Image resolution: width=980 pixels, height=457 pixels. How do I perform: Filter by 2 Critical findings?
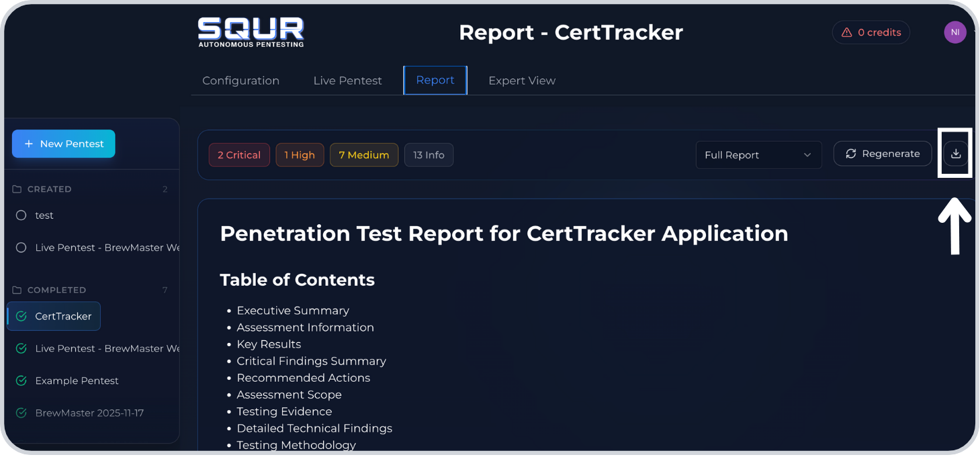[239, 155]
